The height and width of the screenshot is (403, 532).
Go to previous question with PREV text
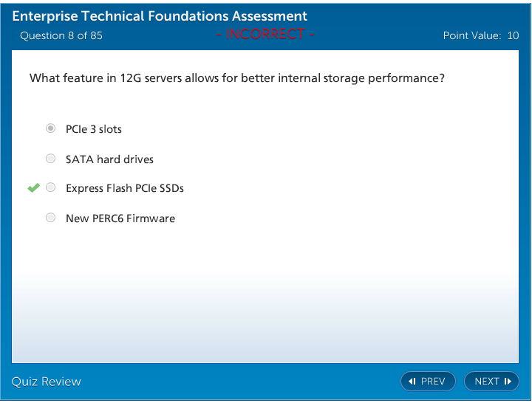tap(433, 382)
